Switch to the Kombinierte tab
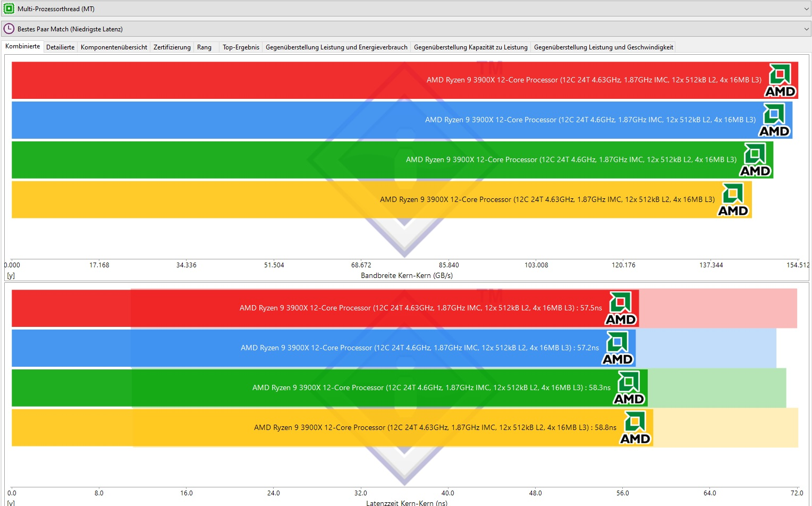The height and width of the screenshot is (506, 812). coord(22,47)
